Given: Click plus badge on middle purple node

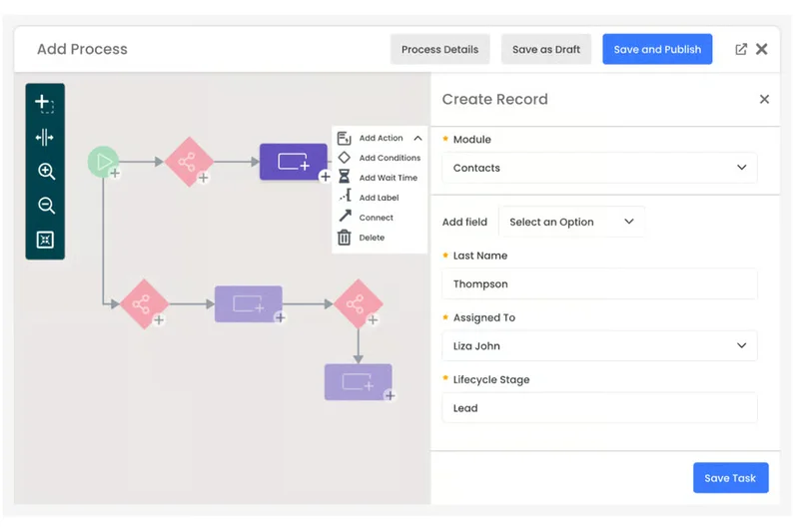Looking at the screenshot, I should coord(280,317).
